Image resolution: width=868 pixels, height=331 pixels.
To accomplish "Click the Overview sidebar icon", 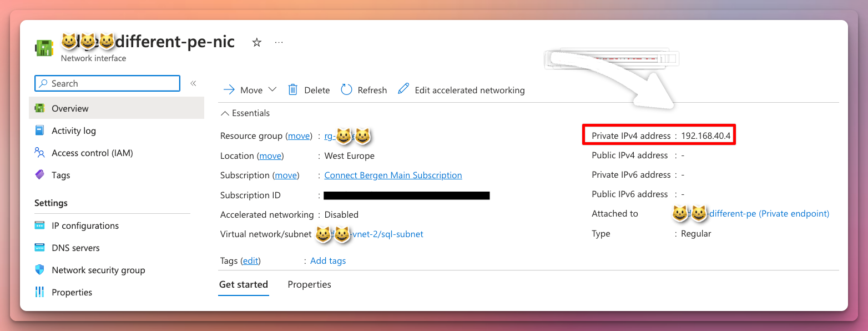I will pos(39,108).
